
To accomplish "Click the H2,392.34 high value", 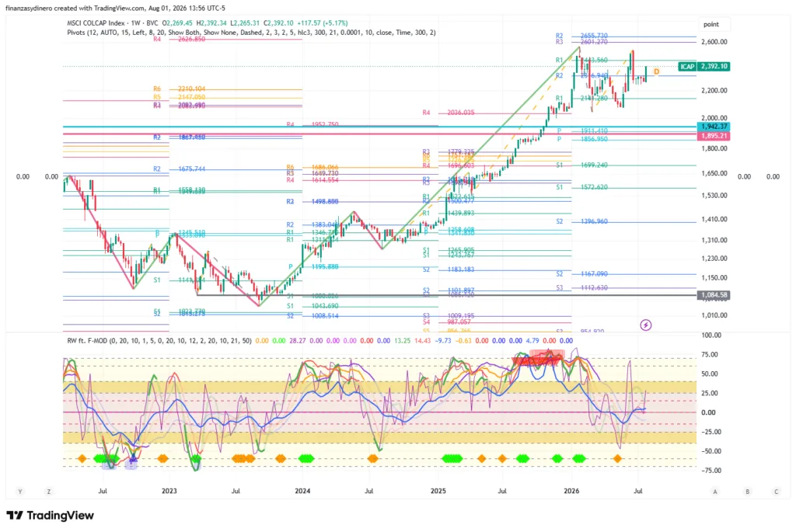I will coord(211,23).
